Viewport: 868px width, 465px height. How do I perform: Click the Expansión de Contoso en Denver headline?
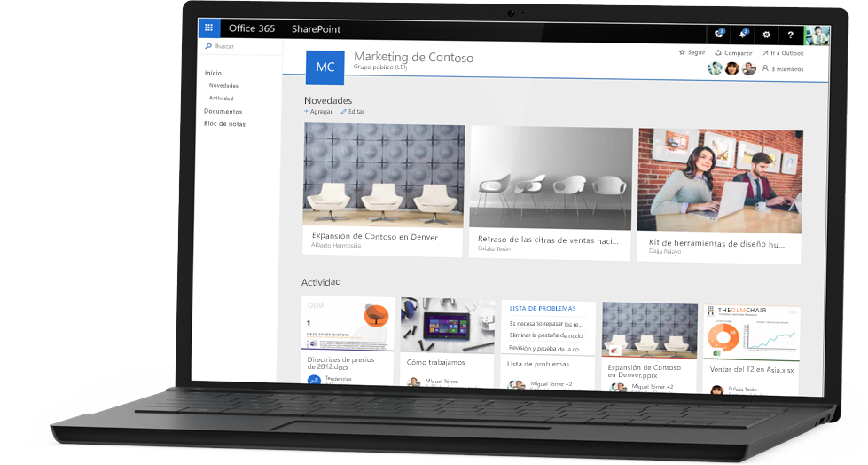pyautogui.click(x=375, y=236)
